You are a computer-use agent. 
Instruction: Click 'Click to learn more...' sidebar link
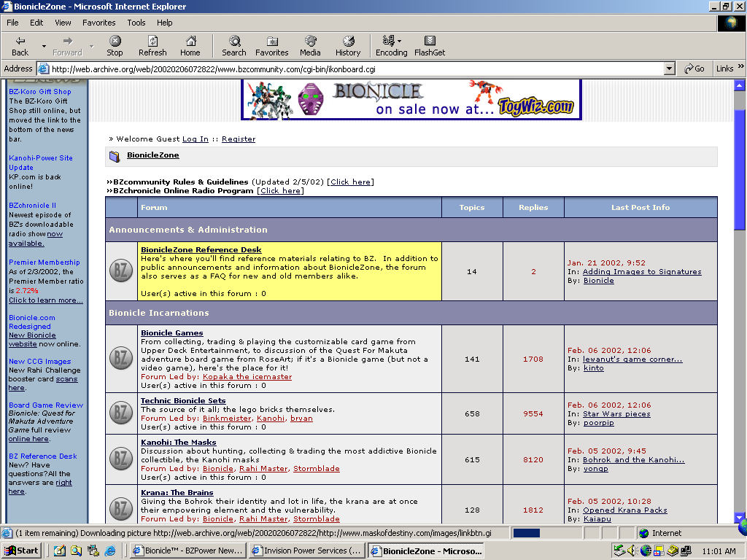pos(45,300)
